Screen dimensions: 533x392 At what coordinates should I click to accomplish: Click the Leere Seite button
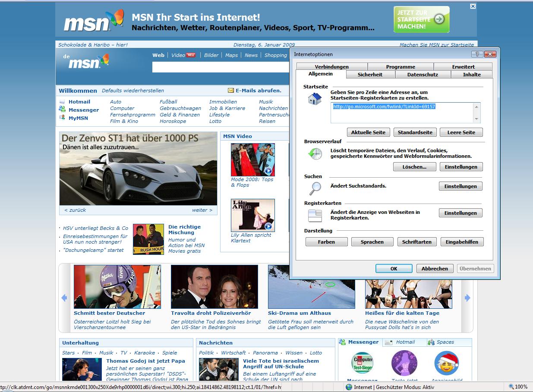(x=461, y=132)
